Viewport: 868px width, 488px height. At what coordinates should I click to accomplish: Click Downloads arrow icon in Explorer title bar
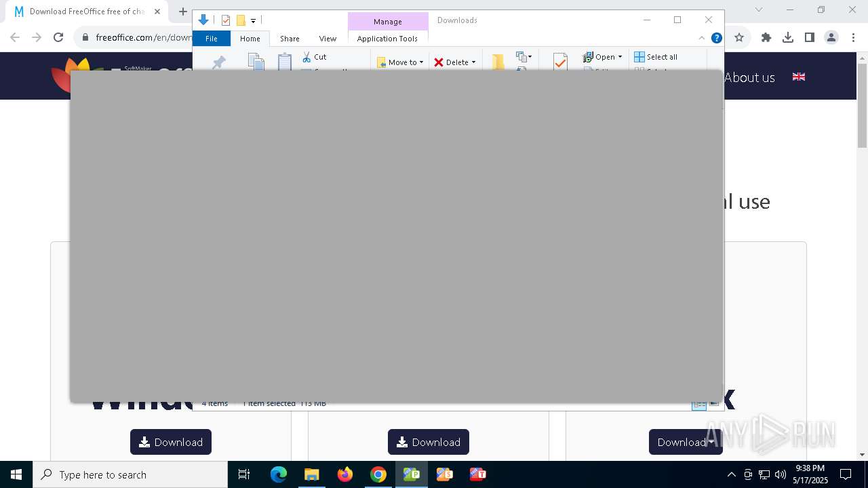click(203, 20)
